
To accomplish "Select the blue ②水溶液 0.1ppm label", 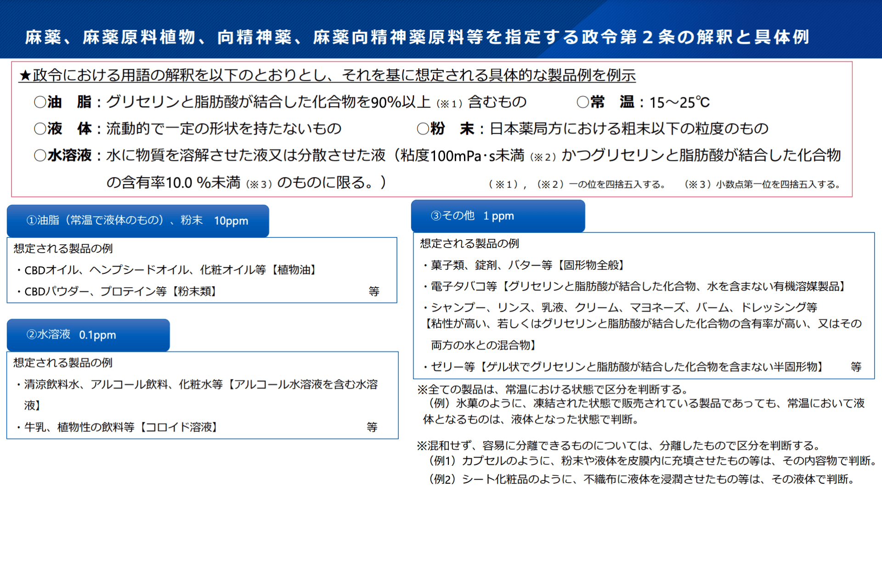I will [x=88, y=335].
